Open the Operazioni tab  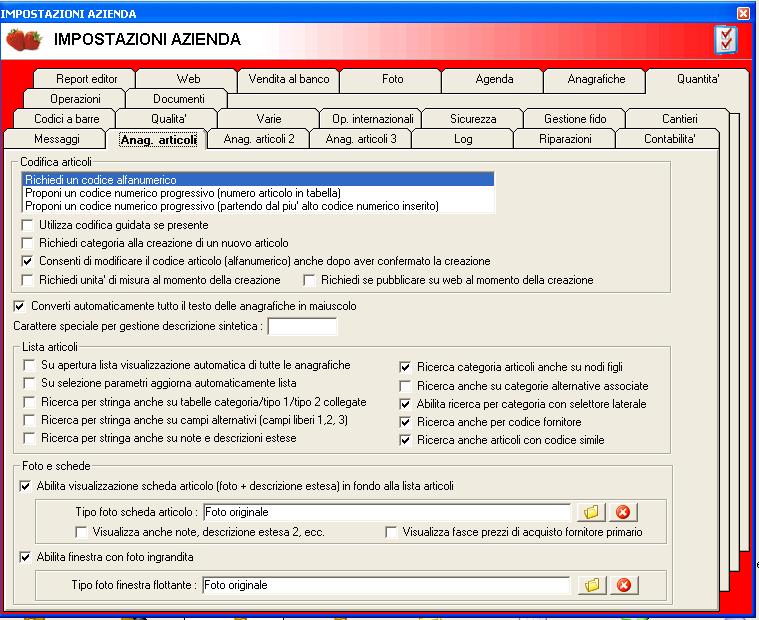point(76,99)
